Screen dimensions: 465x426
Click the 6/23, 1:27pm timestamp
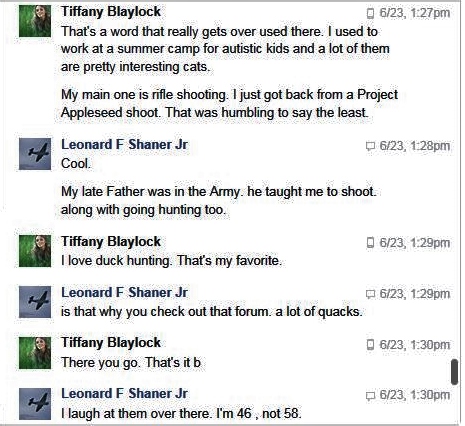point(415,13)
